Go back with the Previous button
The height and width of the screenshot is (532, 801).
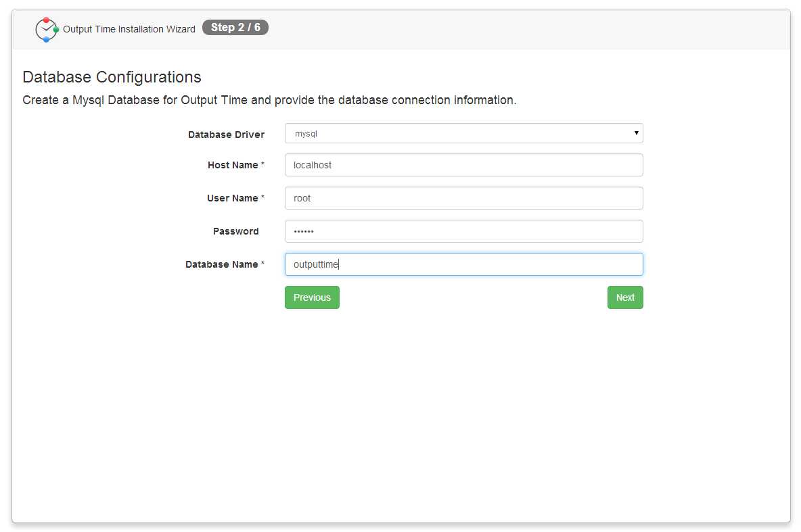click(x=312, y=297)
